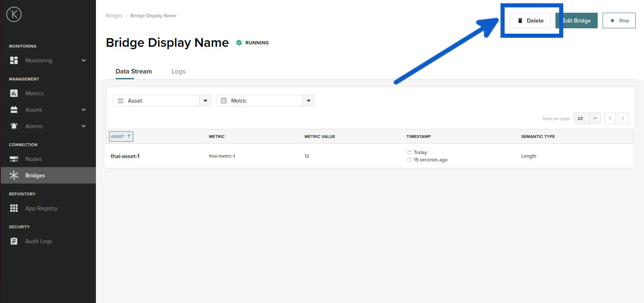Click the Monitoring dashboard icon
The width and height of the screenshot is (644, 303).
[x=14, y=60]
